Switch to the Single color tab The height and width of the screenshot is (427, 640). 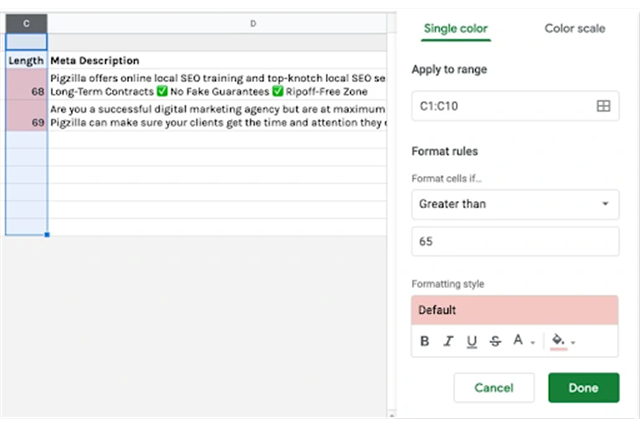click(455, 28)
